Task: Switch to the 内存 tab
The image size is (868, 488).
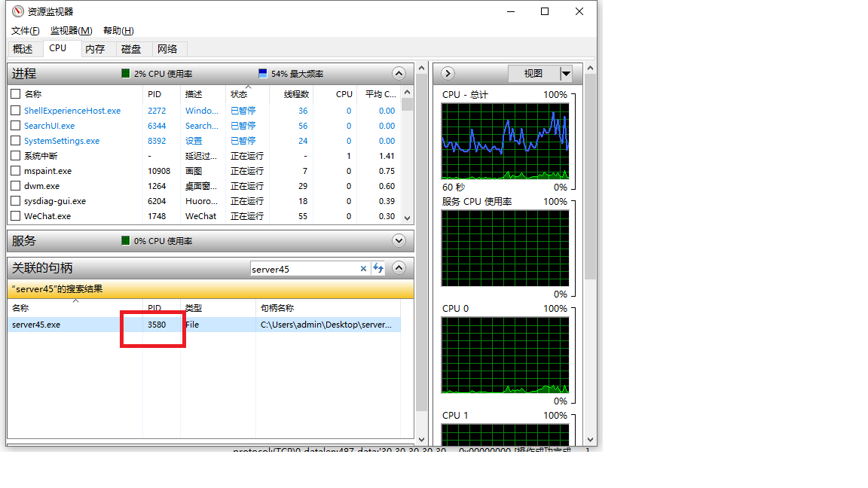Action: (95, 49)
